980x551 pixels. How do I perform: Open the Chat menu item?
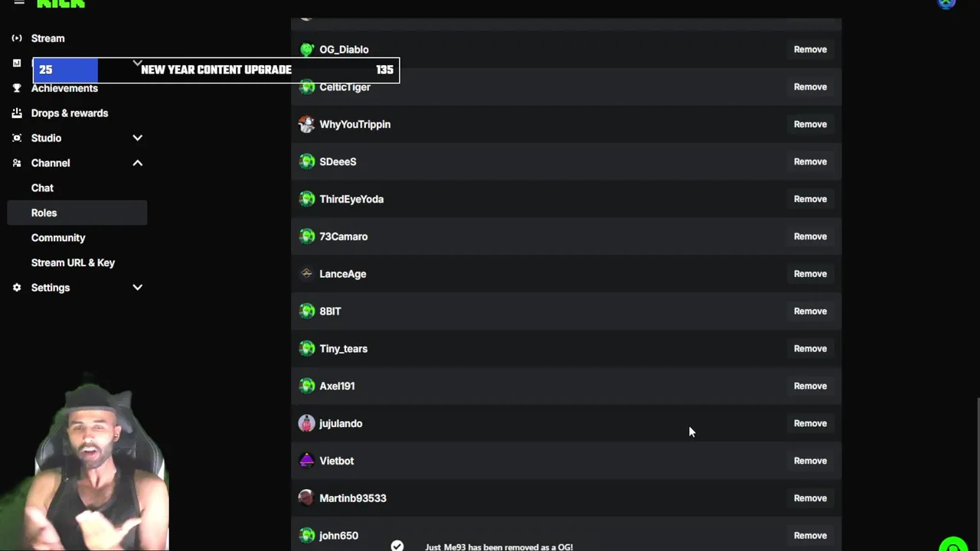(x=42, y=187)
